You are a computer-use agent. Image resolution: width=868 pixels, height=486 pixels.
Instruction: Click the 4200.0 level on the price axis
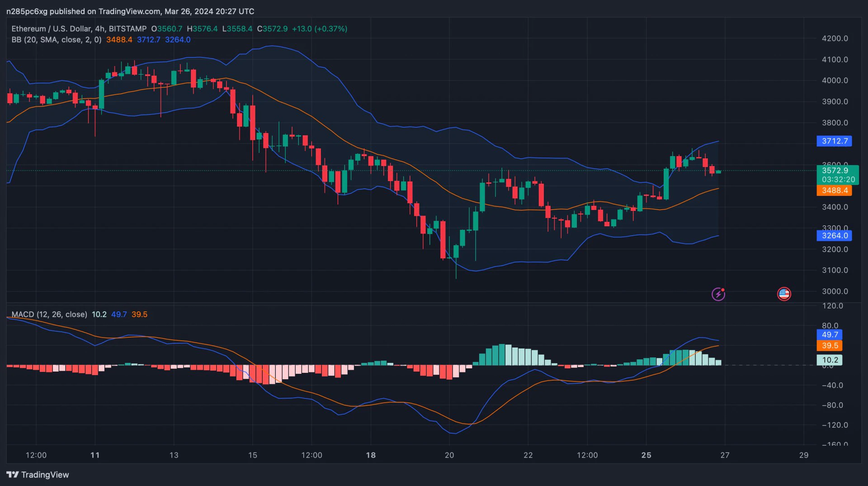[835, 38]
